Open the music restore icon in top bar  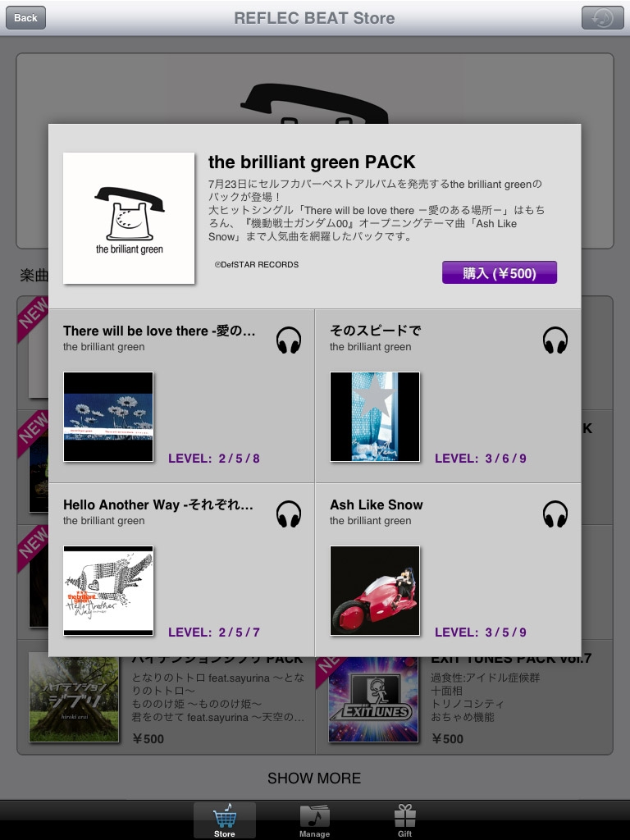[603, 18]
